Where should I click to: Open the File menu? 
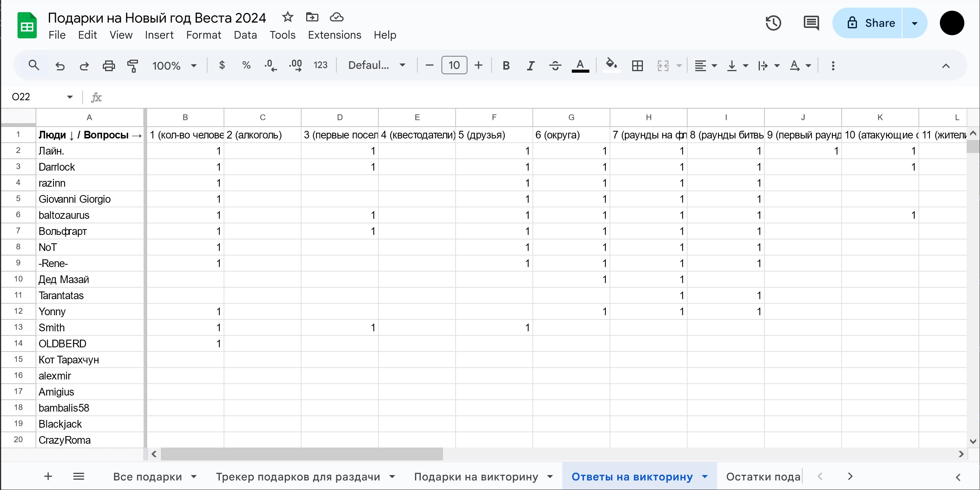(57, 35)
